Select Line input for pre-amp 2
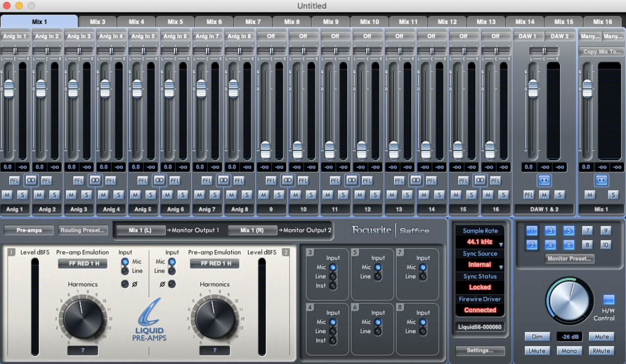 (172, 271)
